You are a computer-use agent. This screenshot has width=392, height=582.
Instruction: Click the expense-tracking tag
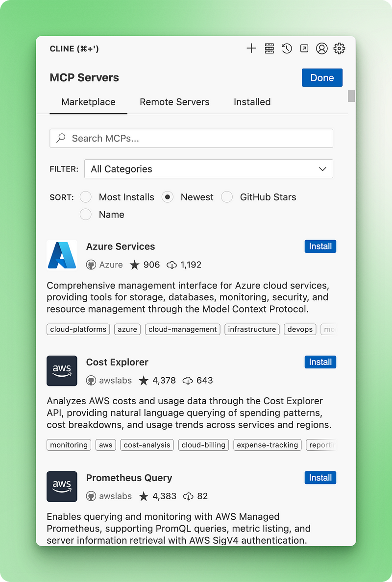tap(267, 445)
